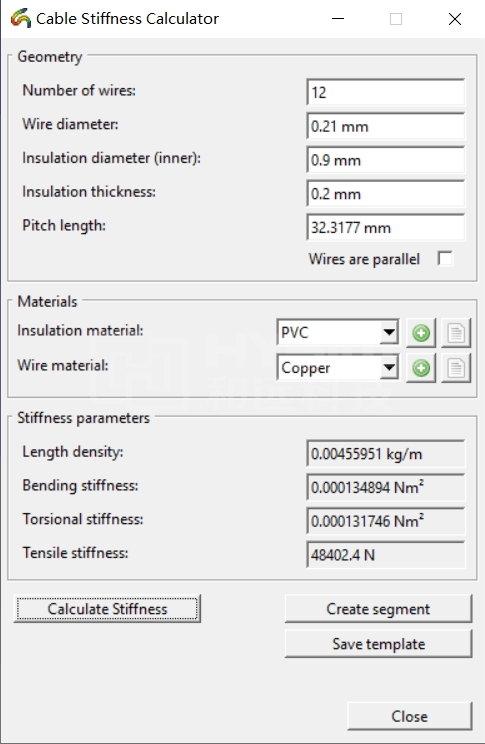Image resolution: width=485 pixels, height=744 pixels.
Task: Click the Cable Stiffness Calculator app icon
Action: (x=20, y=19)
